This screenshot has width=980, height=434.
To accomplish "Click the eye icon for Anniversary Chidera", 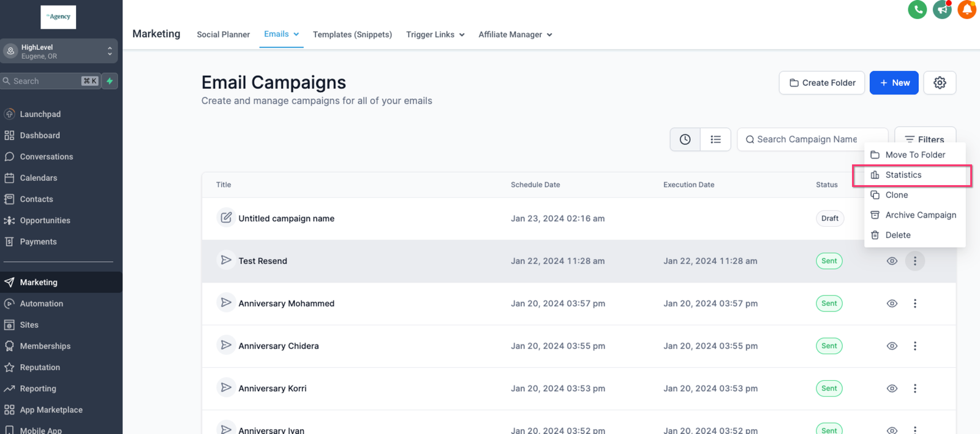I will 892,346.
